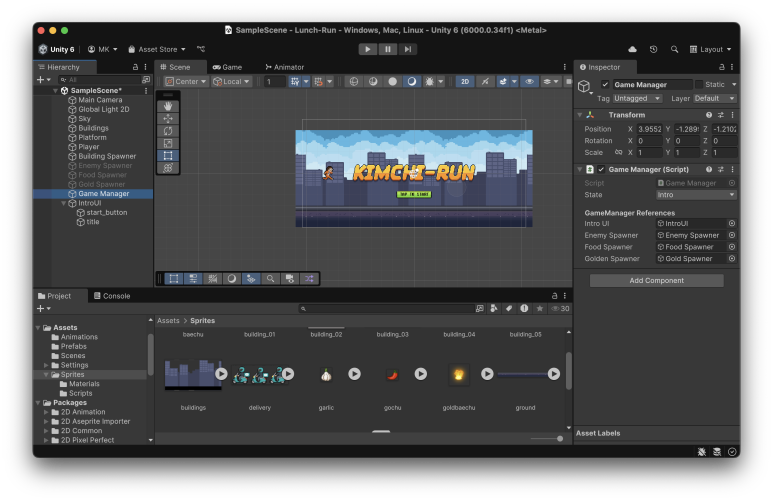Select the Scale tool
This screenshot has height=501, width=773.
[x=168, y=143]
